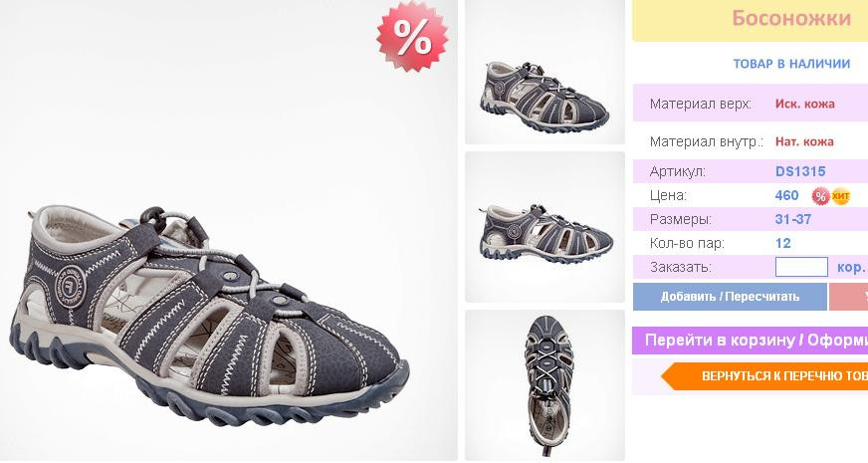This screenshot has height=463, width=868.
Task: Click the Нат. кожа inner material value
Action: point(804,141)
